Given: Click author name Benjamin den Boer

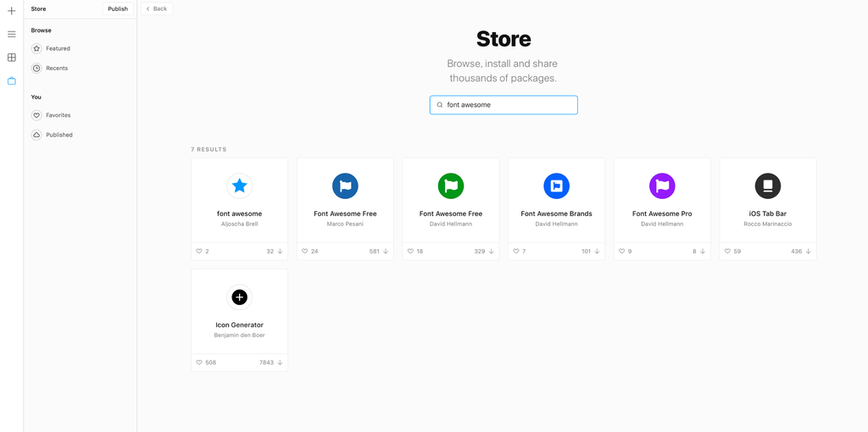Looking at the screenshot, I should (x=240, y=335).
